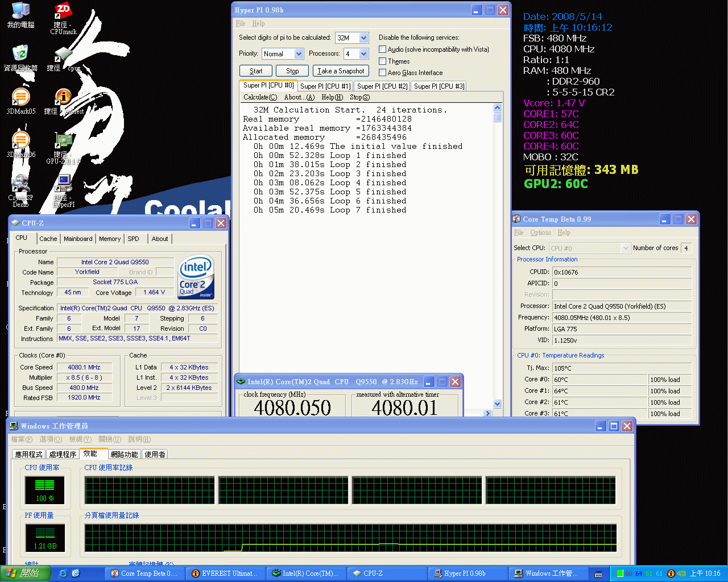This screenshot has width=728, height=582.
Task: Open the Networking tab in Task Manager
Action: point(124,454)
